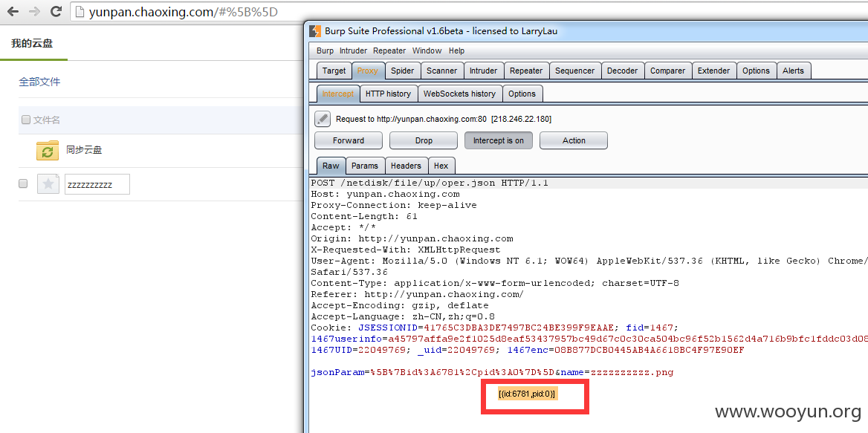The image size is (868, 433).
Task: Click the Proxy-Connection: keep-alive line
Action: [394, 205]
